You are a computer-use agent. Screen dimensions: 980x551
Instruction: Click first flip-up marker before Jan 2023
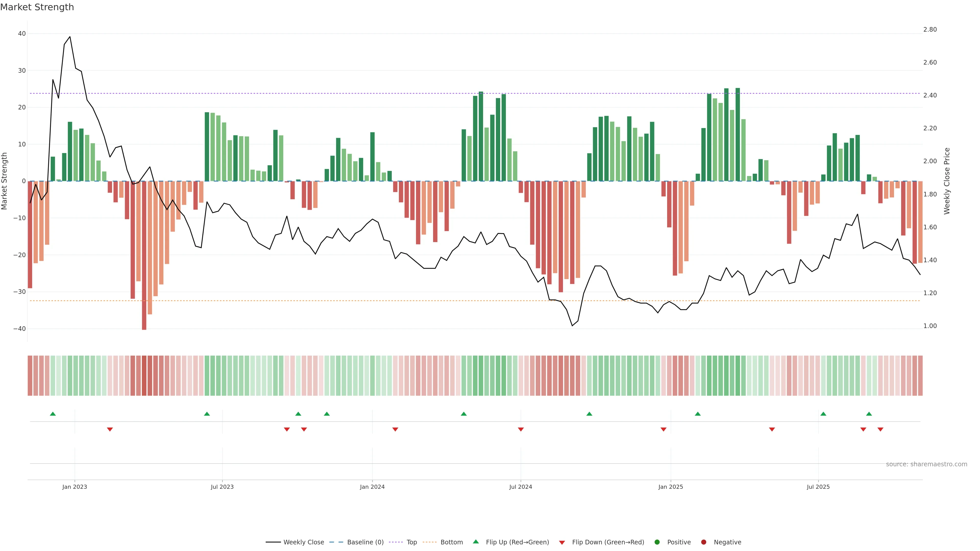coord(53,414)
